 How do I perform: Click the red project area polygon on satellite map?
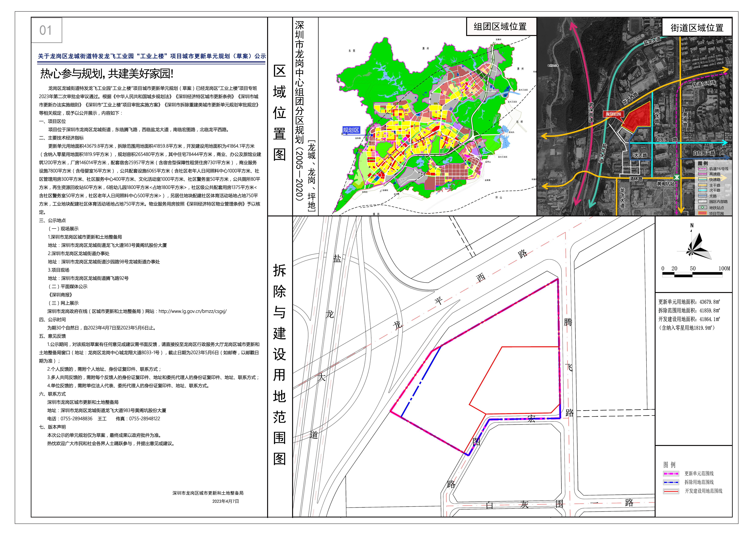(x=637, y=117)
